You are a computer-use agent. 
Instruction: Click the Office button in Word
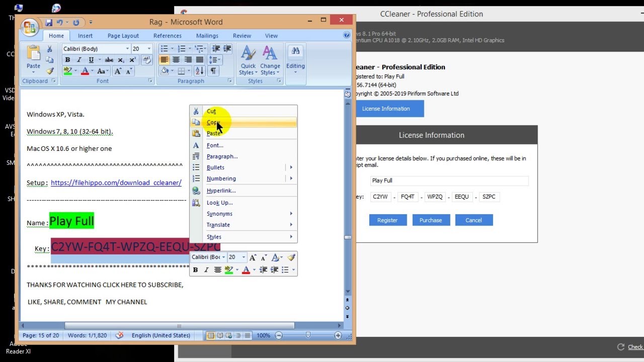tap(30, 27)
